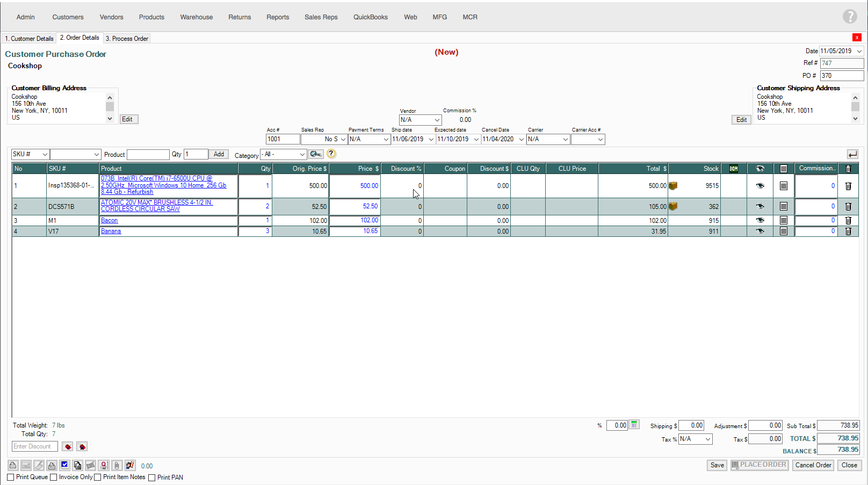Image resolution: width=868 pixels, height=485 pixels.
Task: Open the Carrier dropdown list
Action: [565, 140]
